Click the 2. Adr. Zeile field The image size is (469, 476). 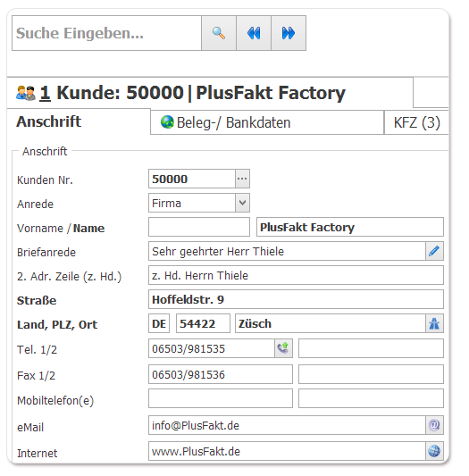(296, 275)
